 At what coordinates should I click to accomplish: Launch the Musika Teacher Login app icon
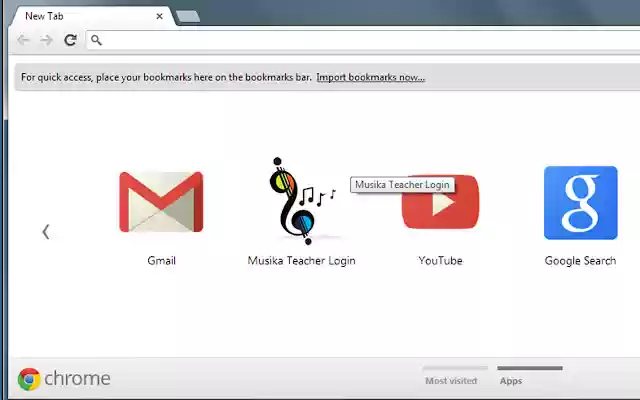click(302, 201)
